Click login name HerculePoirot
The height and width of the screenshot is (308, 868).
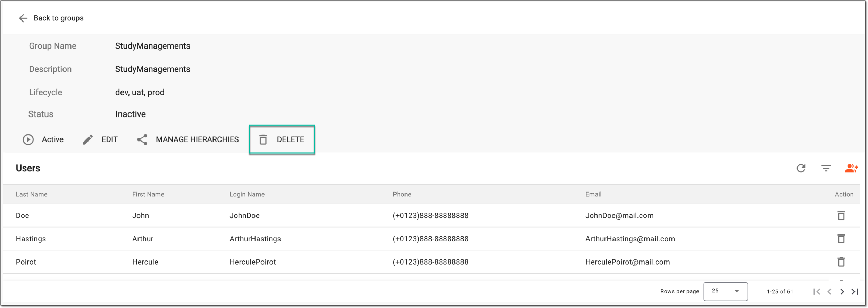click(253, 262)
